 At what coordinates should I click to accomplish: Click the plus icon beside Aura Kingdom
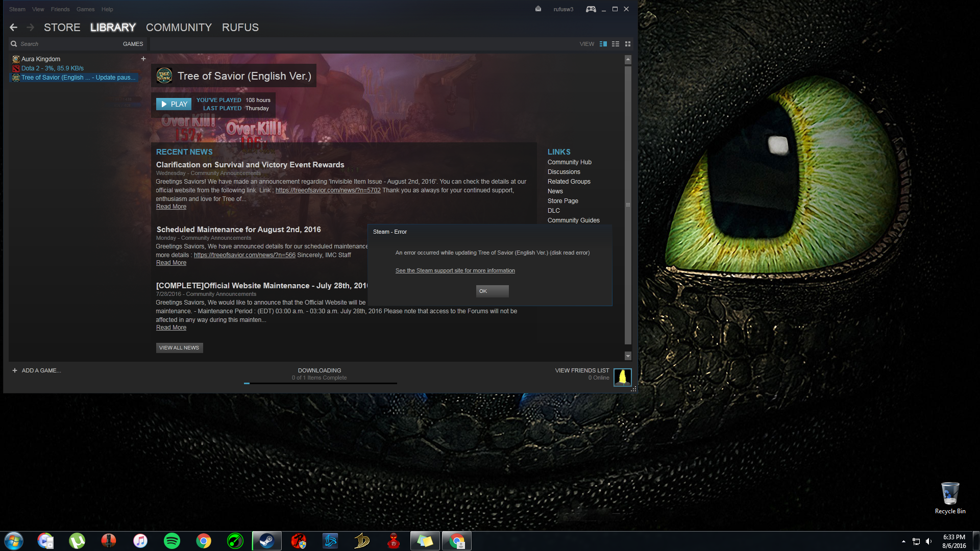(143, 59)
